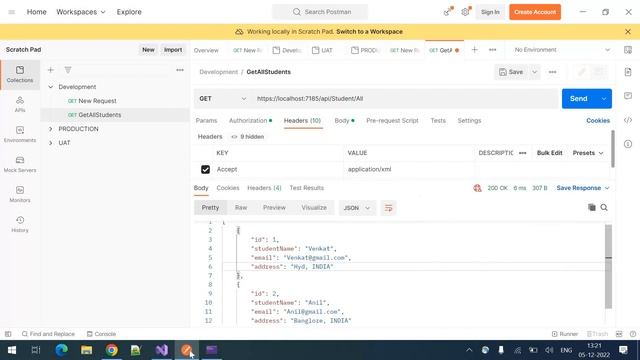Click the blue Send button
The image size is (640, 360).
579,99
